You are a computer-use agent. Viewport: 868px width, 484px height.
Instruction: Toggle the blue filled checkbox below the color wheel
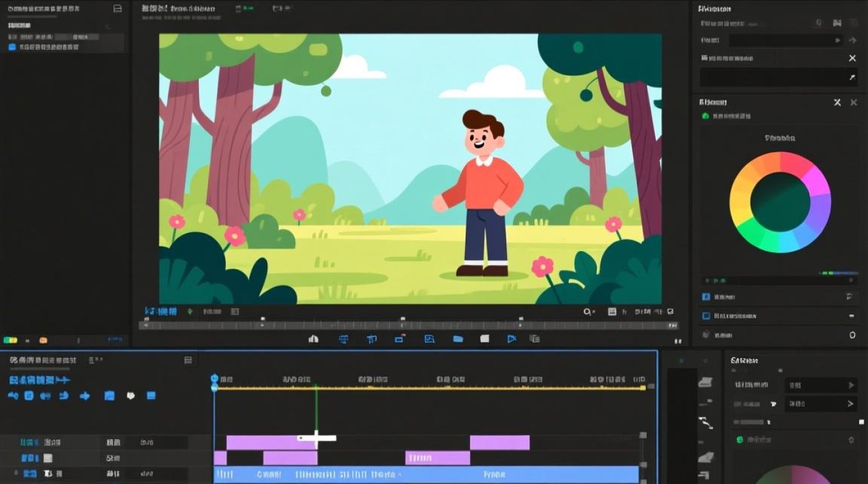[706, 297]
